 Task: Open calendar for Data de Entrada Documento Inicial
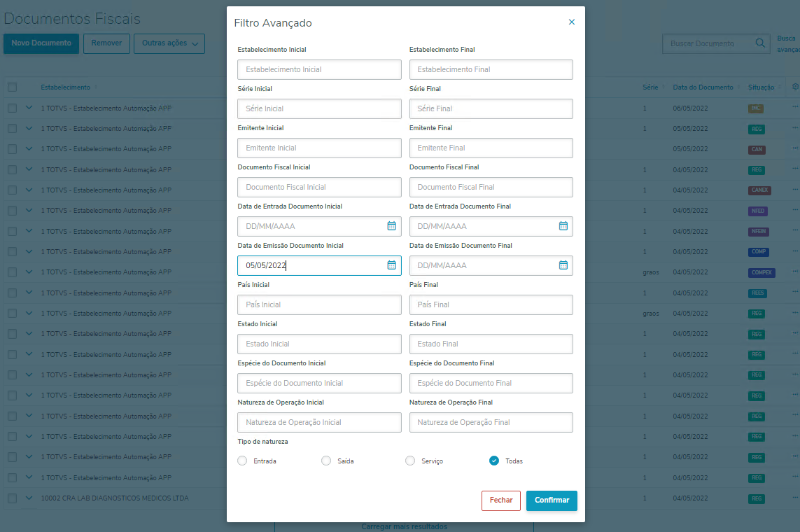[392, 226]
